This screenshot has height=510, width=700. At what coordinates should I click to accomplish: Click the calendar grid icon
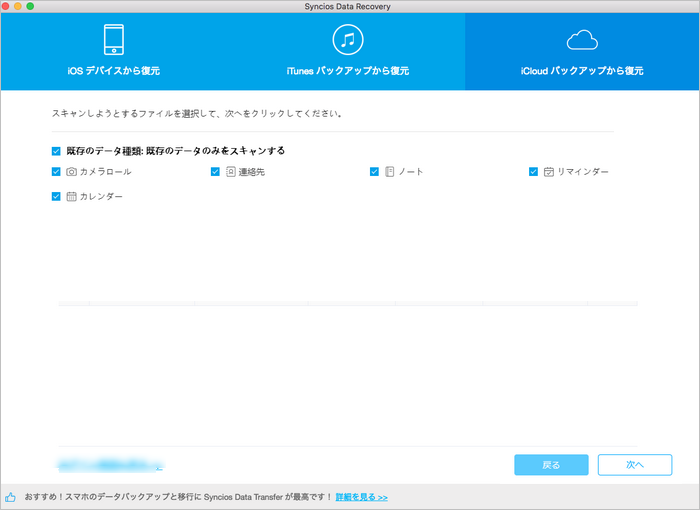[x=71, y=196]
